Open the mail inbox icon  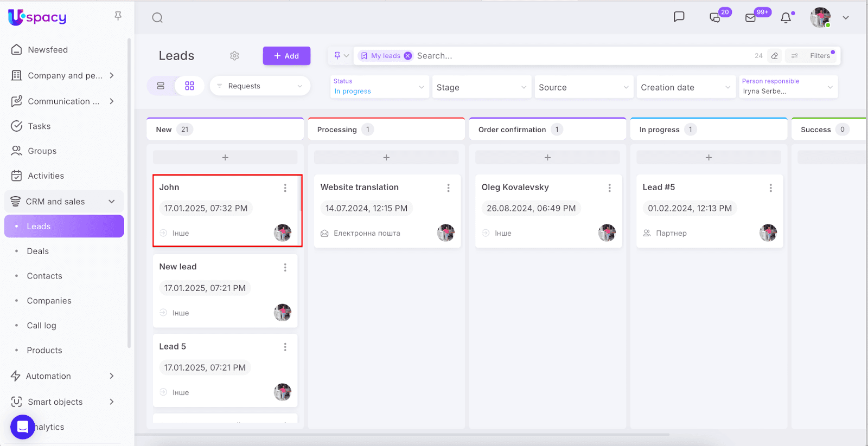point(751,18)
